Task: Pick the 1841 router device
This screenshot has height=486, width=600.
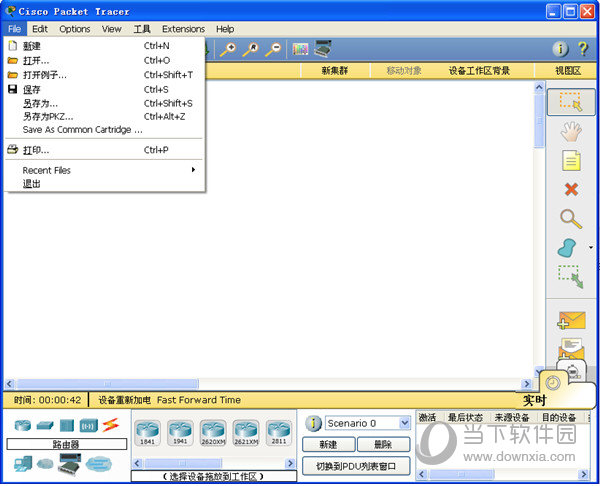Action: pos(147,433)
